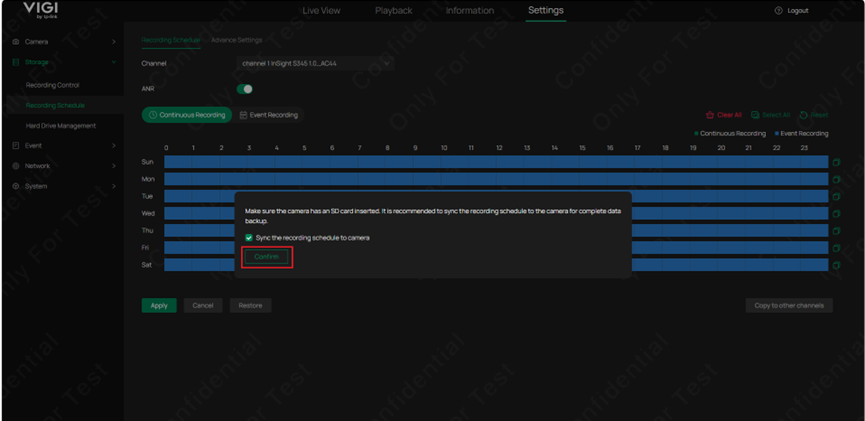Screen dimensions: 865x421
Task: Expand the Event menu arrow
Action: (x=114, y=146)
